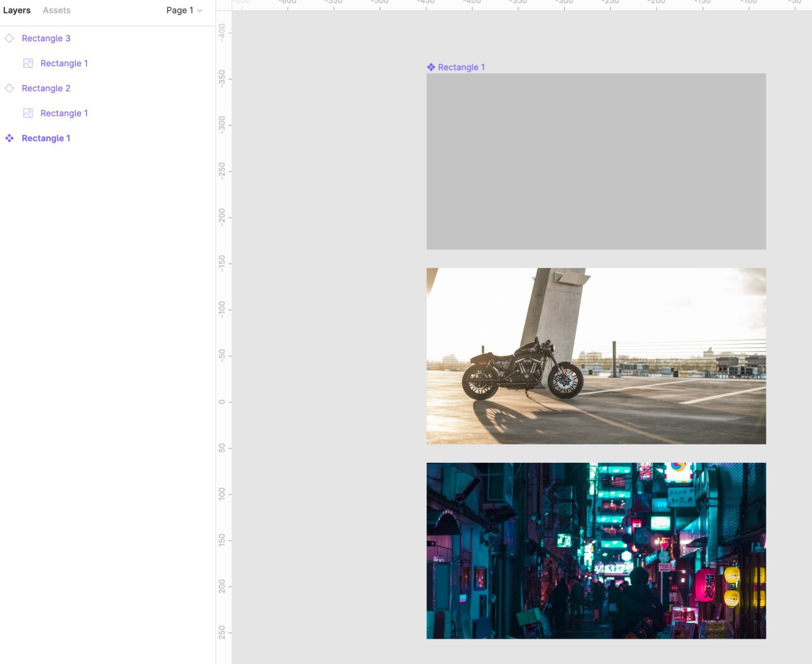
Task: Switch to the Layers tab
Action: (x=16, y=10)
